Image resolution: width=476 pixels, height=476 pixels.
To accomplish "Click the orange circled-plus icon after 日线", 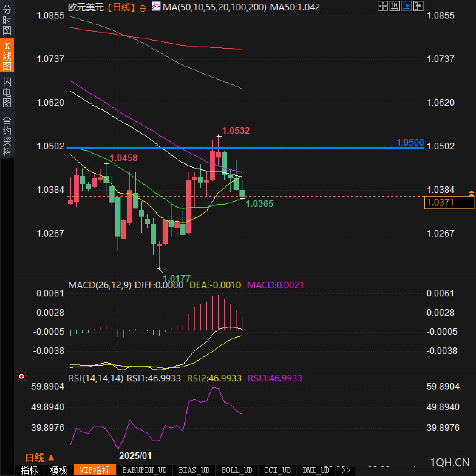I will pyautogui.click(x=143, y=8).
